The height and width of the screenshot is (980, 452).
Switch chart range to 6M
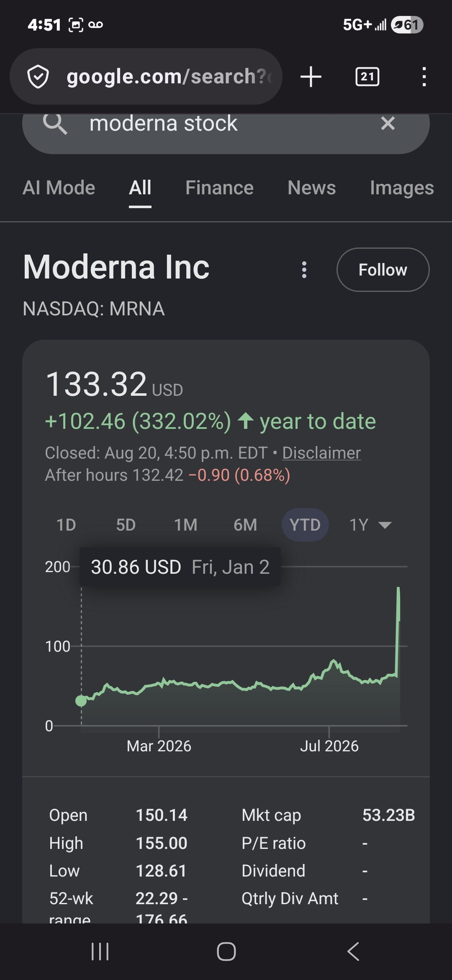[x=245, y=525]
